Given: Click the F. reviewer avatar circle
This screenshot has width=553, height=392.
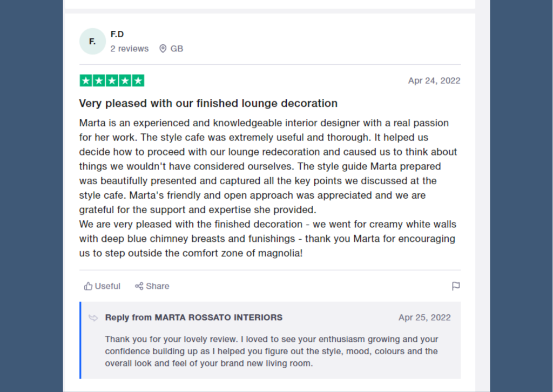Looking at the screenshot, I should click(x=92, y=42).
